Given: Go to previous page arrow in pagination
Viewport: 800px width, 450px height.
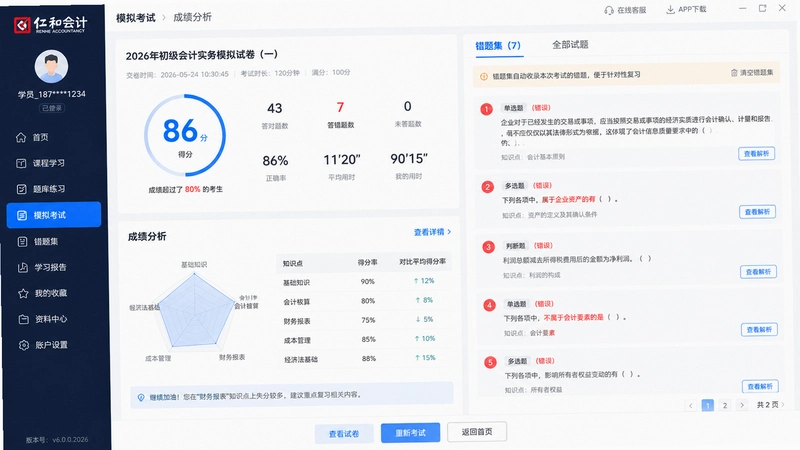Looking at the screenshot, I should pyautogui.click(x=691, y=406).
